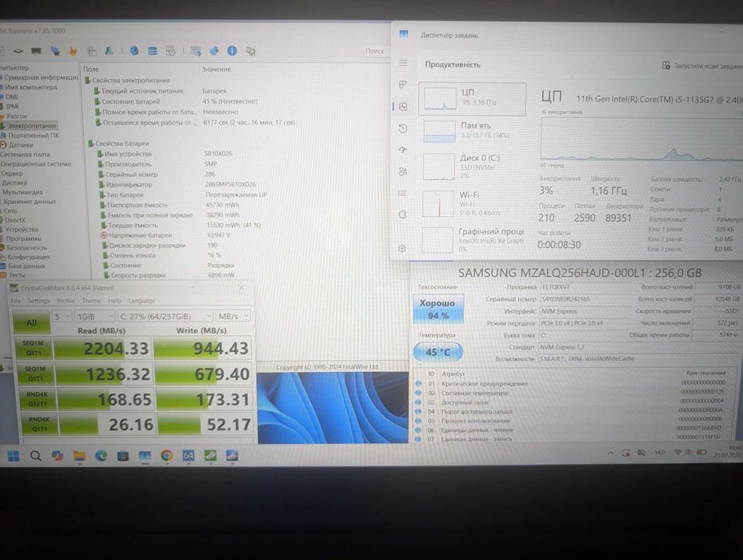This screenshot has width=743, height=560.
Task: Click the All benchmark button in CrystalDiskMark
Action: pyautogui.click(x=31, y=322)
